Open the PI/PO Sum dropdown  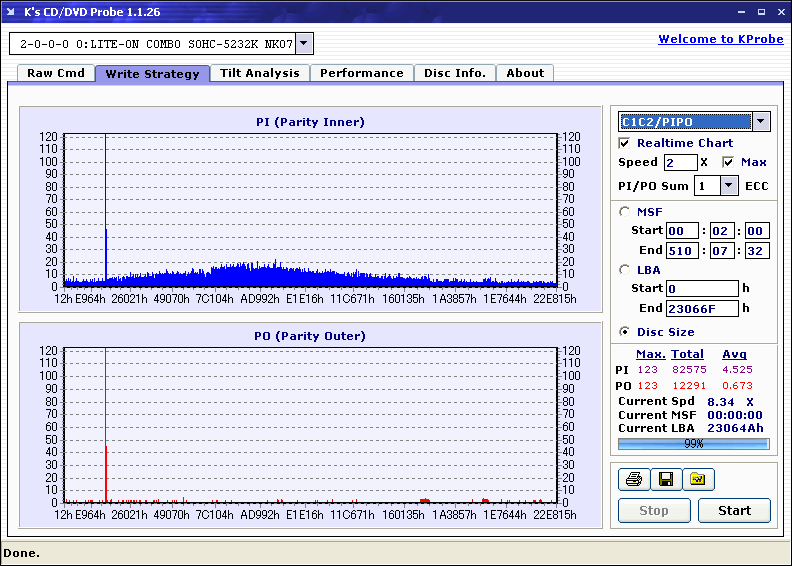728,185
